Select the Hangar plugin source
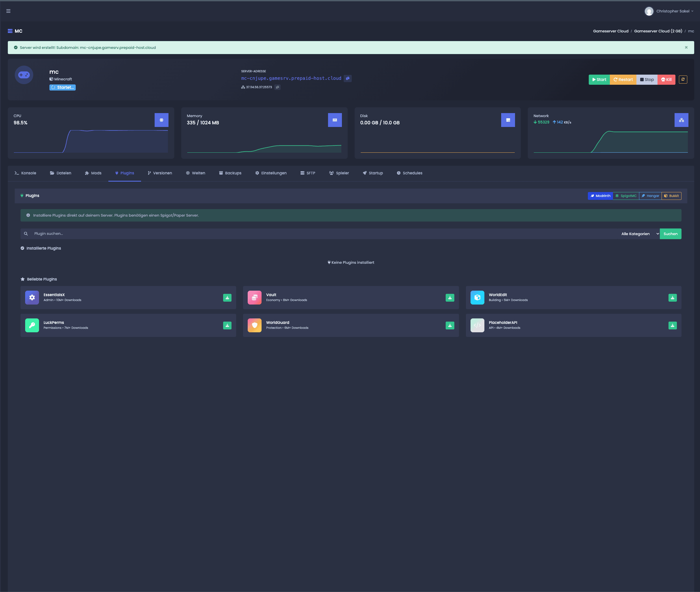This screenshot has height=592, width=700. pyautogui.click(x=650, y=196)
